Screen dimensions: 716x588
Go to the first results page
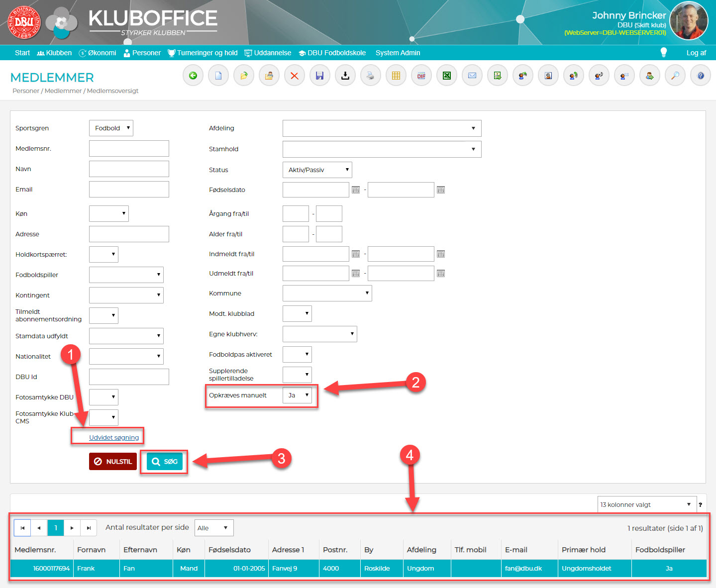click(22, 528)
